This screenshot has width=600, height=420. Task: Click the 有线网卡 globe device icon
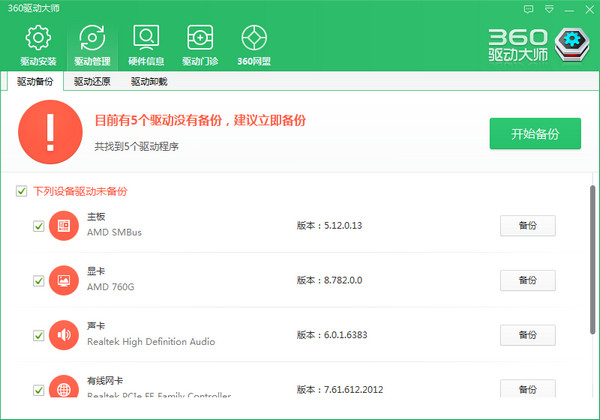tap(64, 387)
